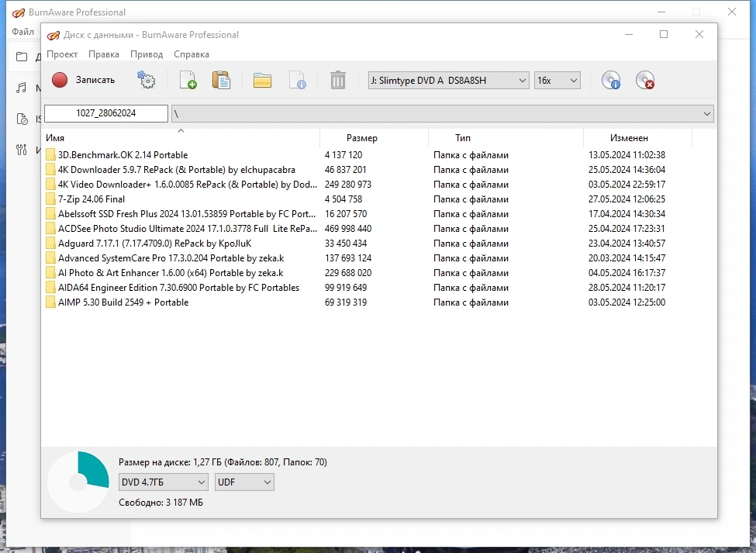Select AIDA64 Engineer Edition 7.30.6900 folder
The width and height of the screenshot is (756, 553).
point(179,288)
